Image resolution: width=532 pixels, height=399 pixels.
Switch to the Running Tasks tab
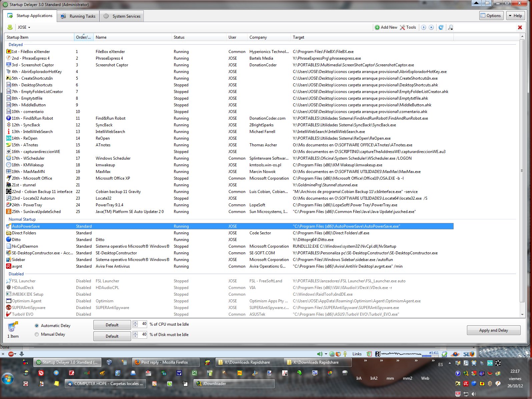point(78,16)
